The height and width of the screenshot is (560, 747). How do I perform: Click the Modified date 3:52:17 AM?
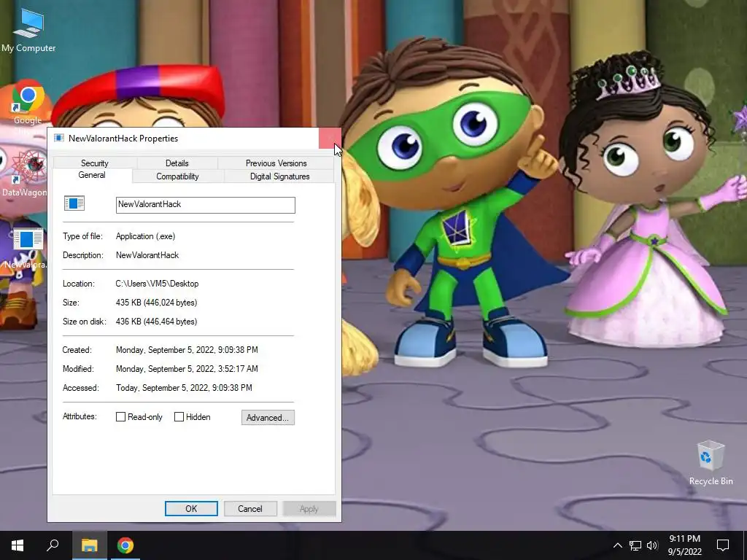pos(187,369)
